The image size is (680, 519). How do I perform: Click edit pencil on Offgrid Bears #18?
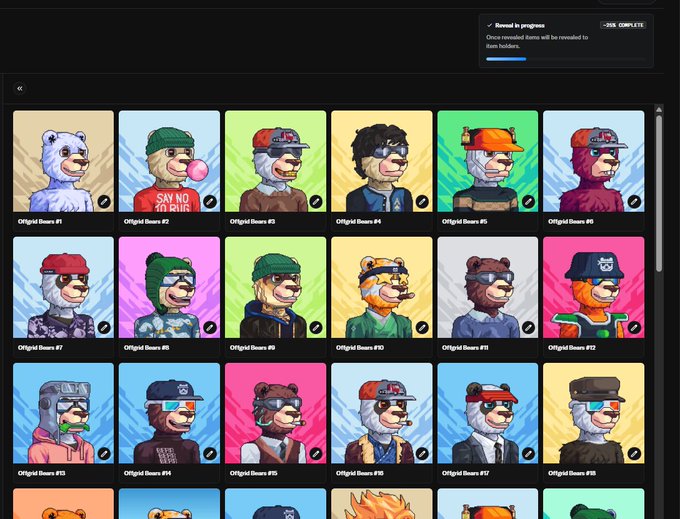(x=634, y=454)
